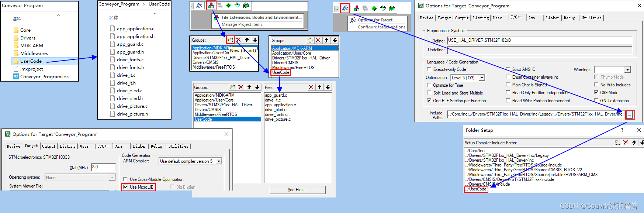
Task: Enable GNU extensions checkbox
Action: (x=596, y=100)
